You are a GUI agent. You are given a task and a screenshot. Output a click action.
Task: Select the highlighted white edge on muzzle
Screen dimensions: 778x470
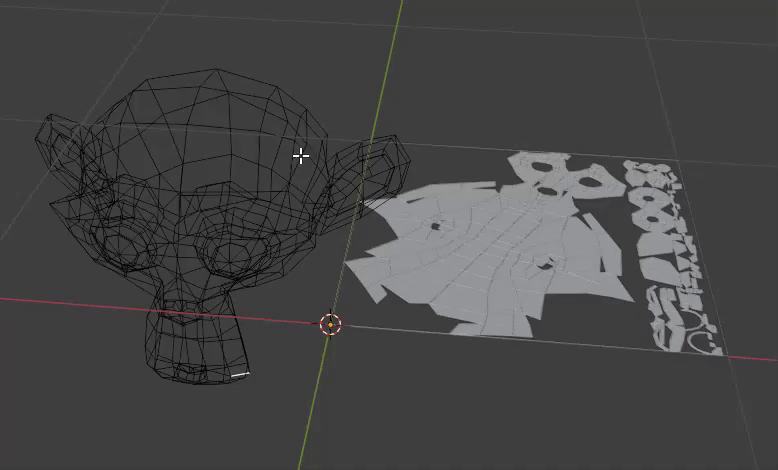(240, 375)
